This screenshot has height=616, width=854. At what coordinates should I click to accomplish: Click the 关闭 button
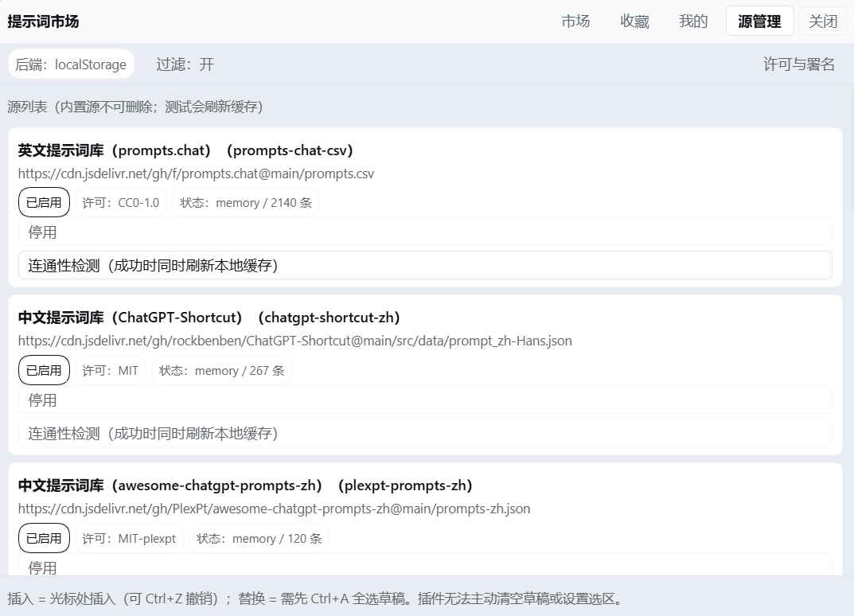pyautogui.click(x=822, y=21)
